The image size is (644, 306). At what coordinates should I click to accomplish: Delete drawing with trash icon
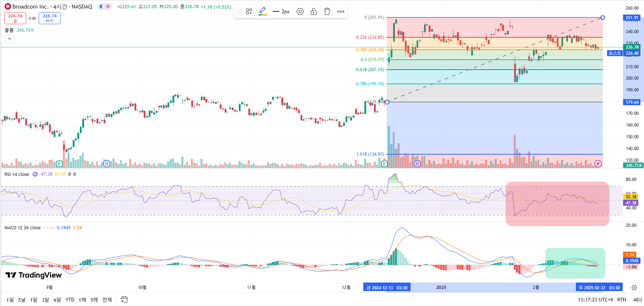click(x=327, y=12)
